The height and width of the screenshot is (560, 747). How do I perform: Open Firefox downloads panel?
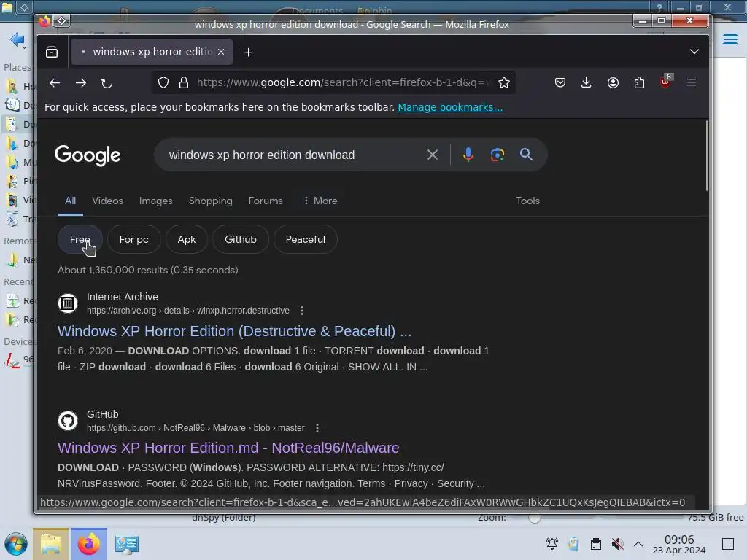coord(587,82)
